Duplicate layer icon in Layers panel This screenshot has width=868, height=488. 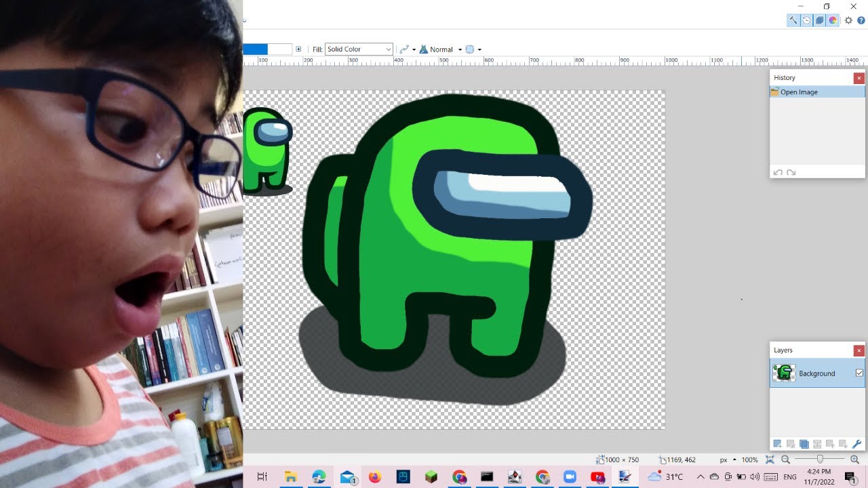[x=804, y=444]
